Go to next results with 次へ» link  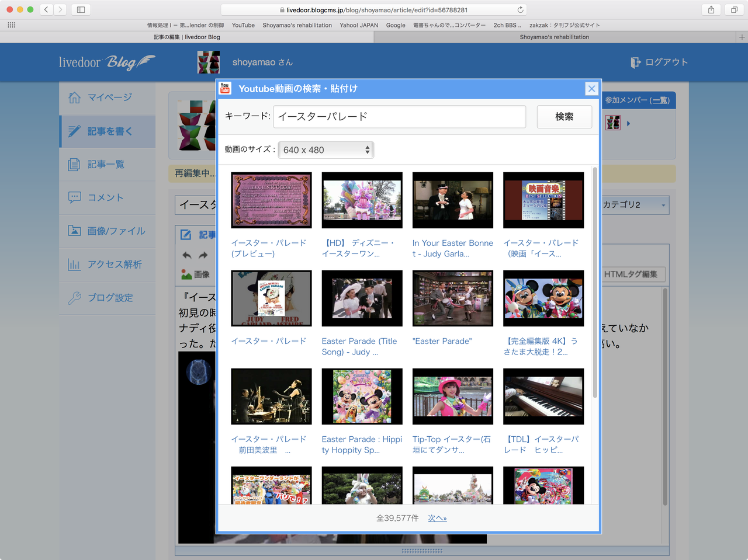(437, 518)
